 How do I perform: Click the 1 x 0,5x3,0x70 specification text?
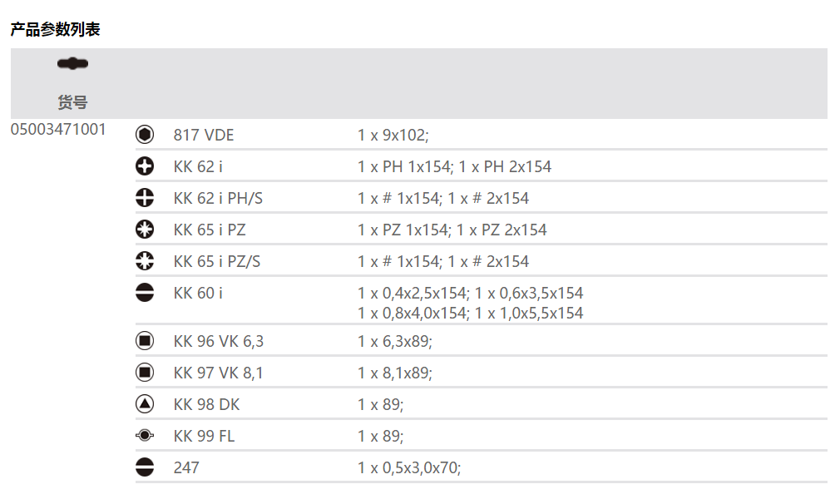[x=409, y=467]
